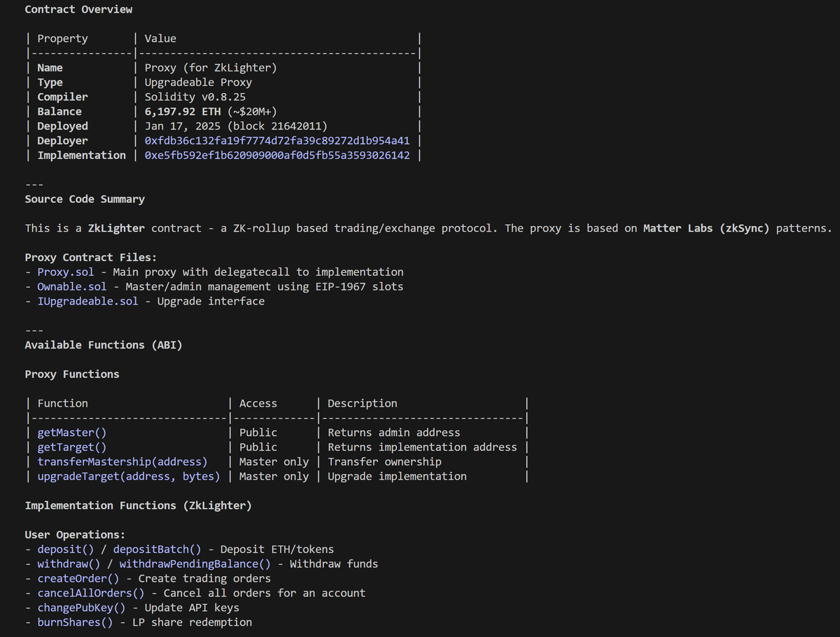Click the 'Source Code Summary' heading
The width and height of the screenshot is (840, 637).
[85, 199]
